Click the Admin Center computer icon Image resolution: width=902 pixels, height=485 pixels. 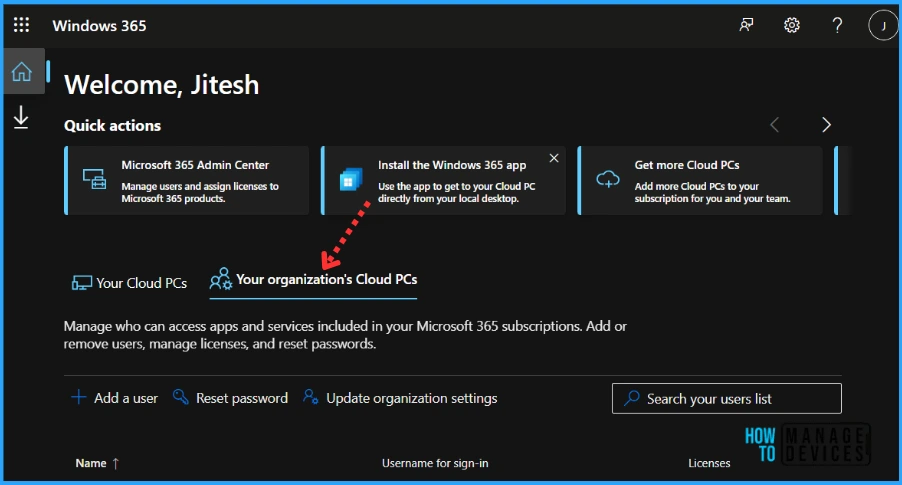[94, 180]
